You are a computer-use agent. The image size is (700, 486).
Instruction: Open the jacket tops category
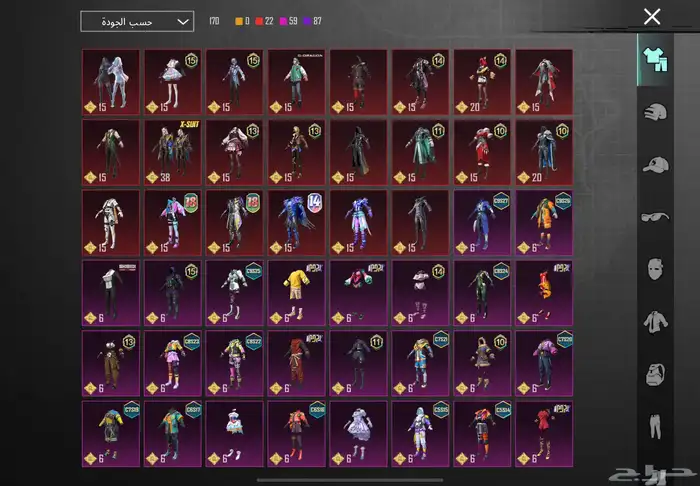click(655, 322)
